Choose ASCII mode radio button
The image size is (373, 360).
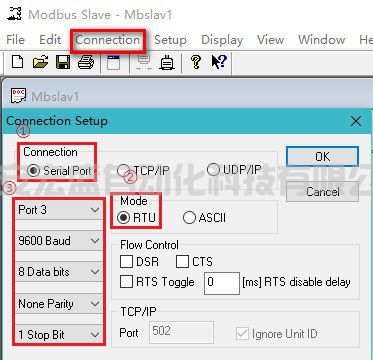pos(204,218)
